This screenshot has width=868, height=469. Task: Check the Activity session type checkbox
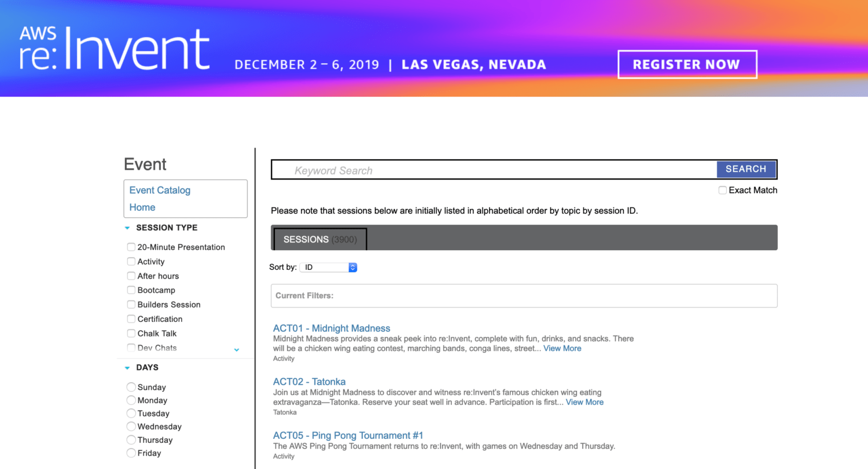(x=131, y=262)
